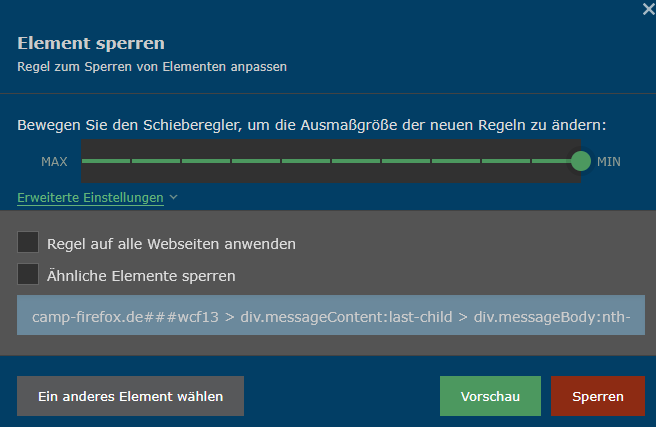The width and height of the screenshot is (656, 427).
Task: Confirm with the red Sperren button
Action: click(598, 396)
